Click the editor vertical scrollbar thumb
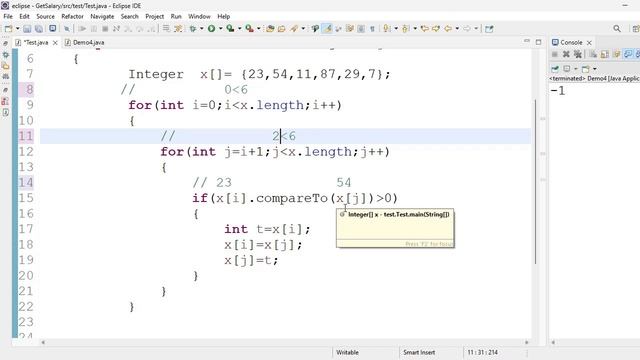The width and height of the screenshot is (640, 360). (x=535, y=182)
